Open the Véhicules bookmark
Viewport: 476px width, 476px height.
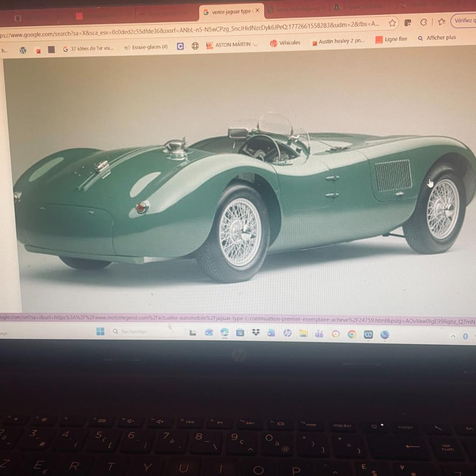pos(289,42)
